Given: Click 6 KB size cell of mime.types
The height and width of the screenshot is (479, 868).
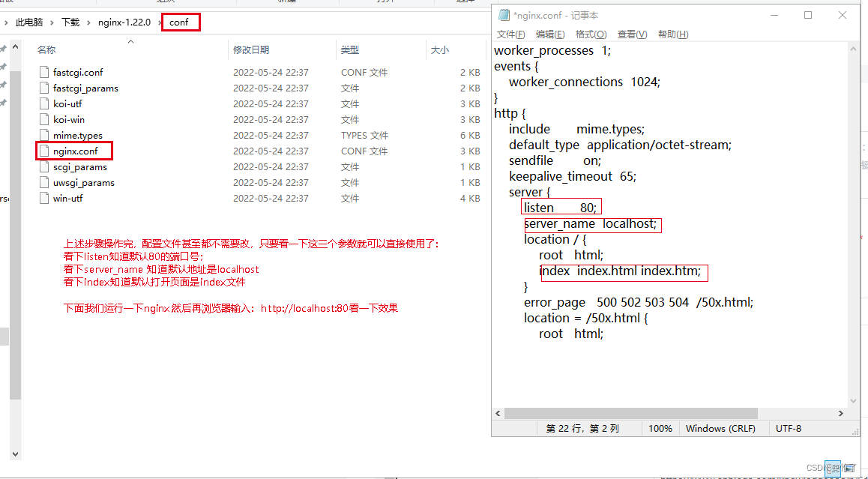Looking at the screenshot, I should coord(470,135).
